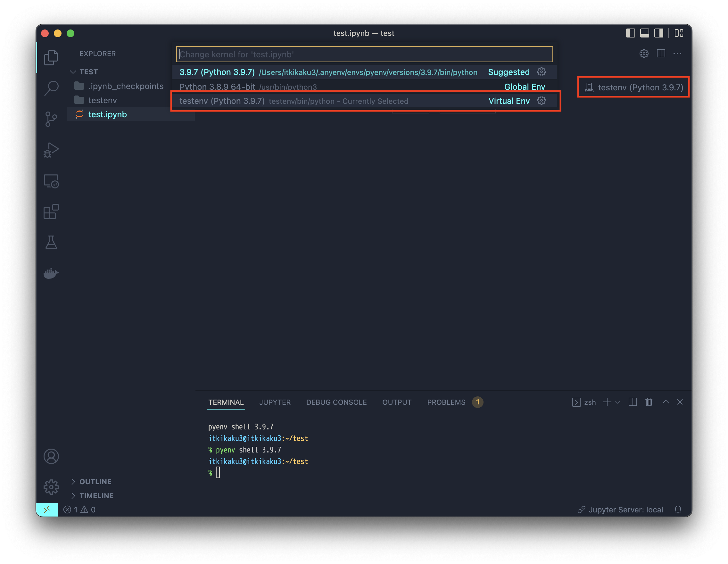Collapse the TEST folder tree
This screenshot has width=728, height=564.
[73, 72]
